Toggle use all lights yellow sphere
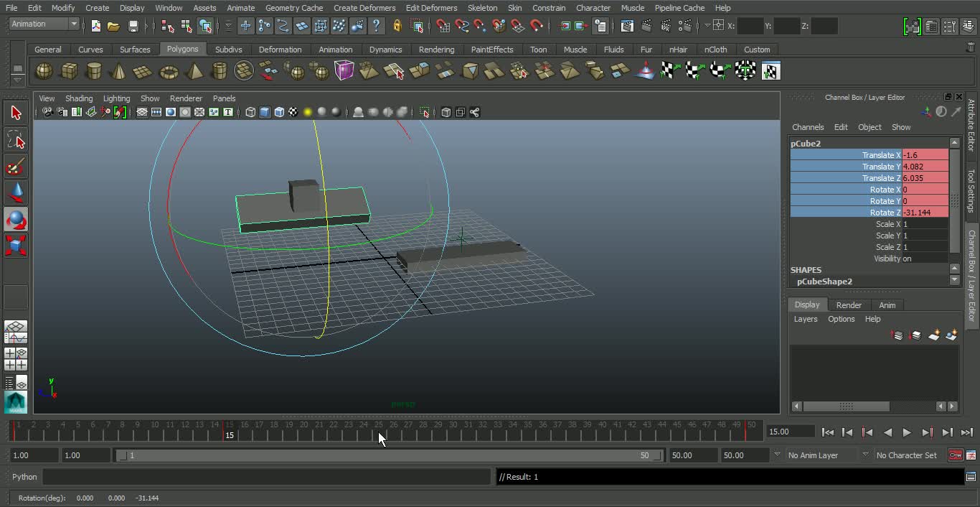Screen dimensions: 980x507 (x=308, y=112)
